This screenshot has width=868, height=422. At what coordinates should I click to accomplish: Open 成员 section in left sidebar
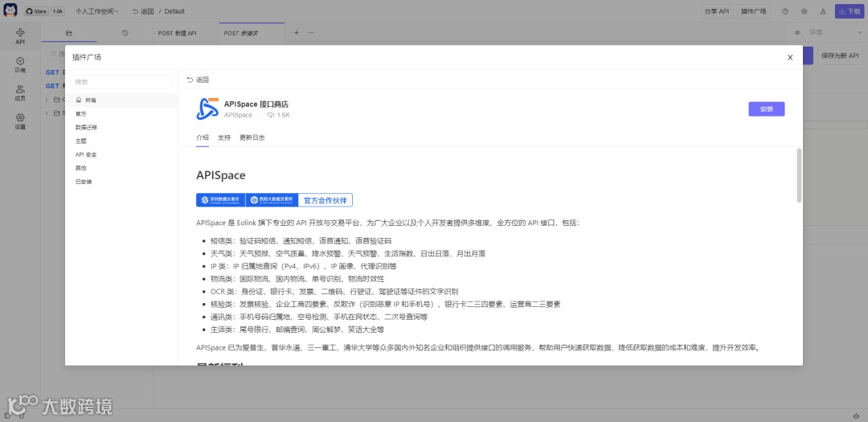[x=20, y=93]
